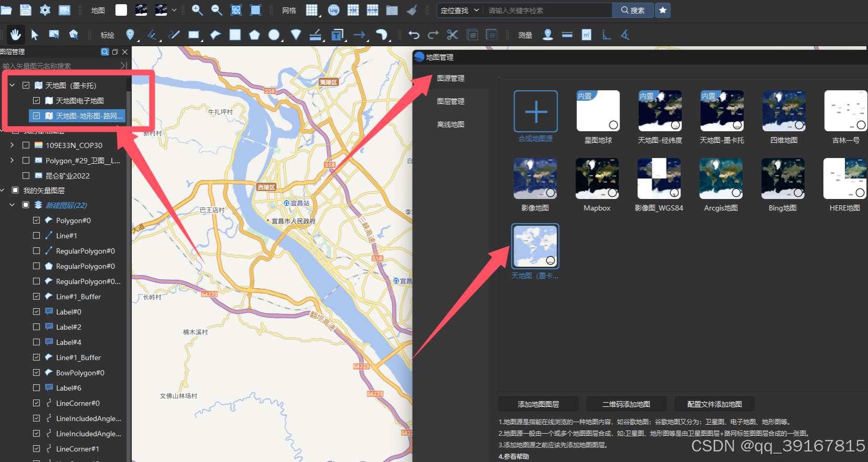Screen dimensions: 868x462
Task: Uncheck the 天地图电子地图 layer checkbox
Action: [36, 100]
